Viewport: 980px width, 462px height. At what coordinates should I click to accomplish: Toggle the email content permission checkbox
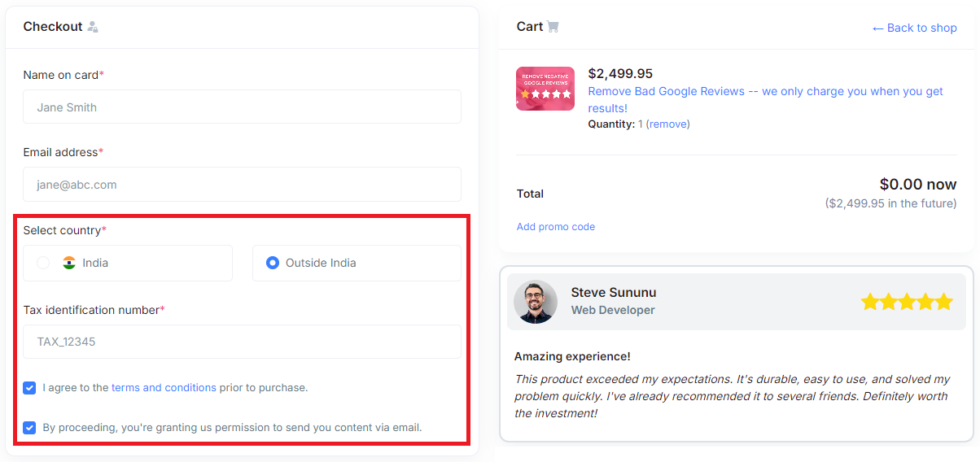[x=29, y=427]
